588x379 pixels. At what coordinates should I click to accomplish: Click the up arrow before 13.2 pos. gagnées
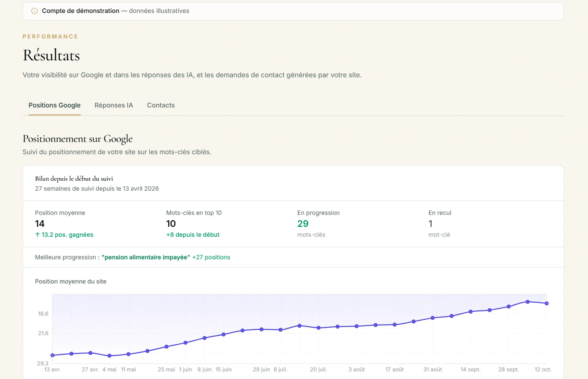(x=37, y=235)
